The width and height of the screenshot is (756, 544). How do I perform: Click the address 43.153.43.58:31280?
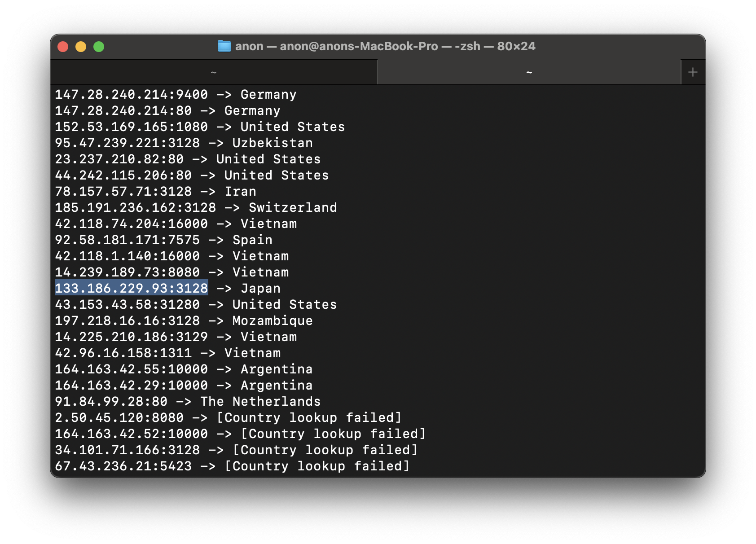127,304
